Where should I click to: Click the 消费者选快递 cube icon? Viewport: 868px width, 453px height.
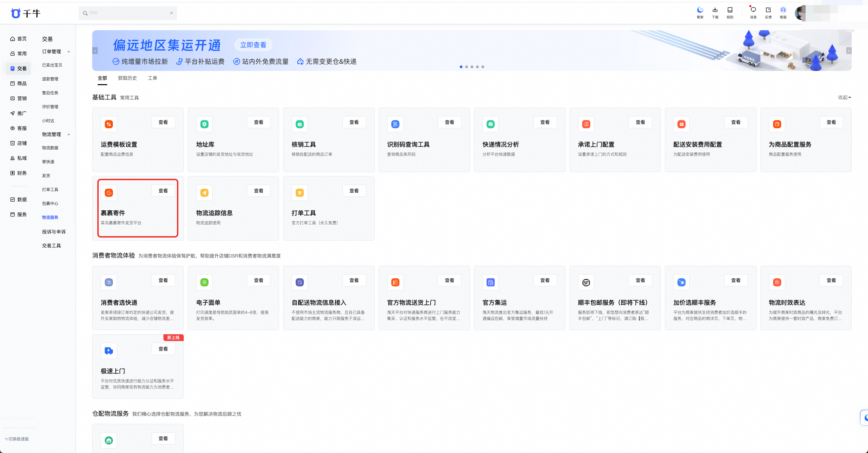pyautogui.click(x=109, y=282)
